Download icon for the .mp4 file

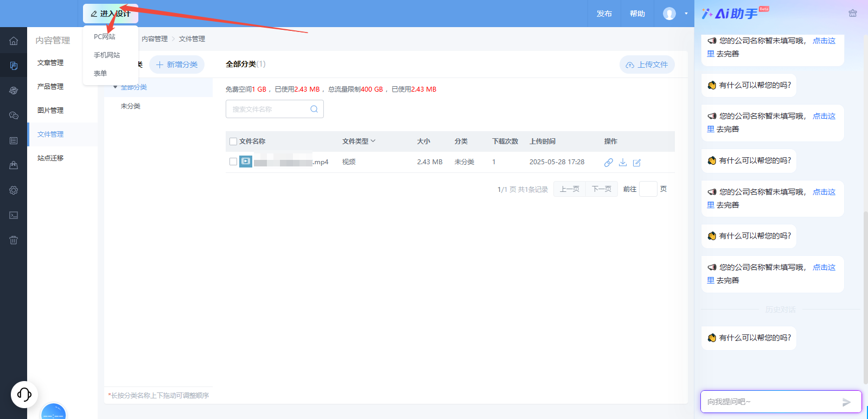coord(623,162)
